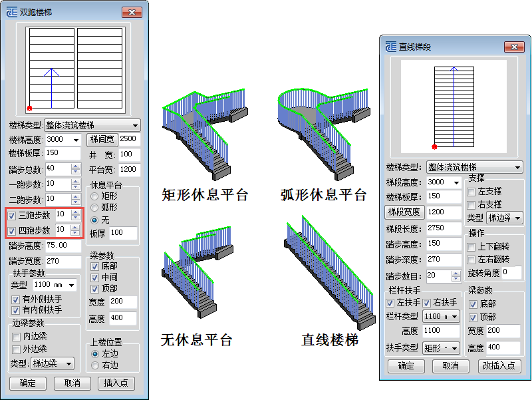Click the 直线梯段 dialog title icon

coord(391,47)
